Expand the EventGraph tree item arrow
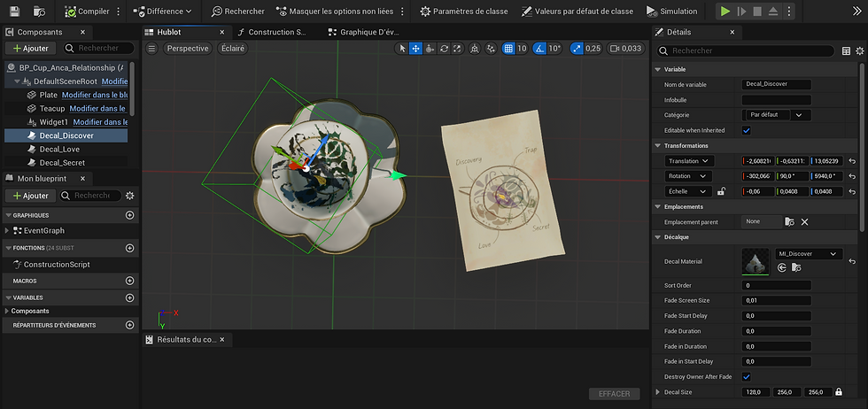 click(8, 230)
